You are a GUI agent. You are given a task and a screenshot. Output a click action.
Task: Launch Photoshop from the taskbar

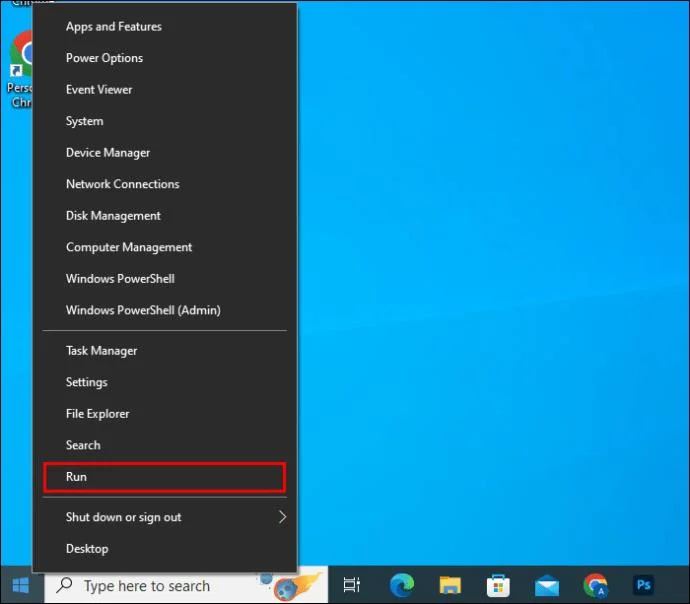pyautogui.click(x=644, y=585)
